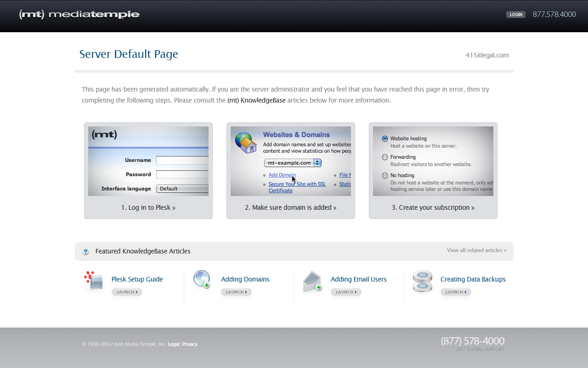The image size is (588, 368).
Task: Open the Creating Data Backups article title
Action: click(473, 279)
